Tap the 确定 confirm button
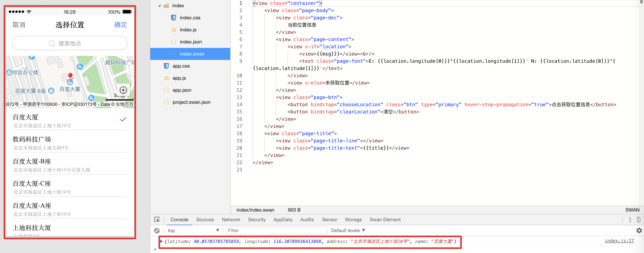Viewport: 644px width, 253px height. point(121,25)
